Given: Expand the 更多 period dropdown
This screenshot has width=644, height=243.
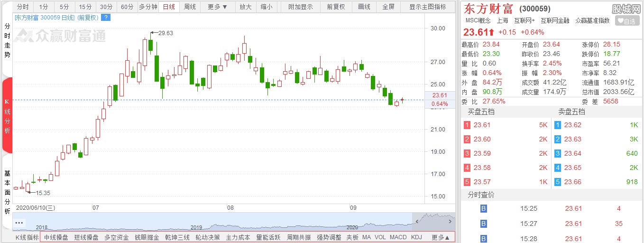Looking at the screenshot, I should click(x=218, y=7).
